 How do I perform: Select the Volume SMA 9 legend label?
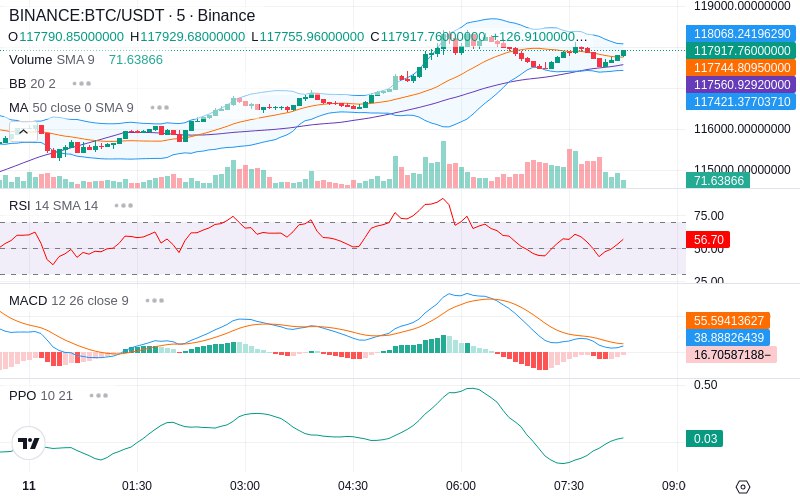pos(52,60)
